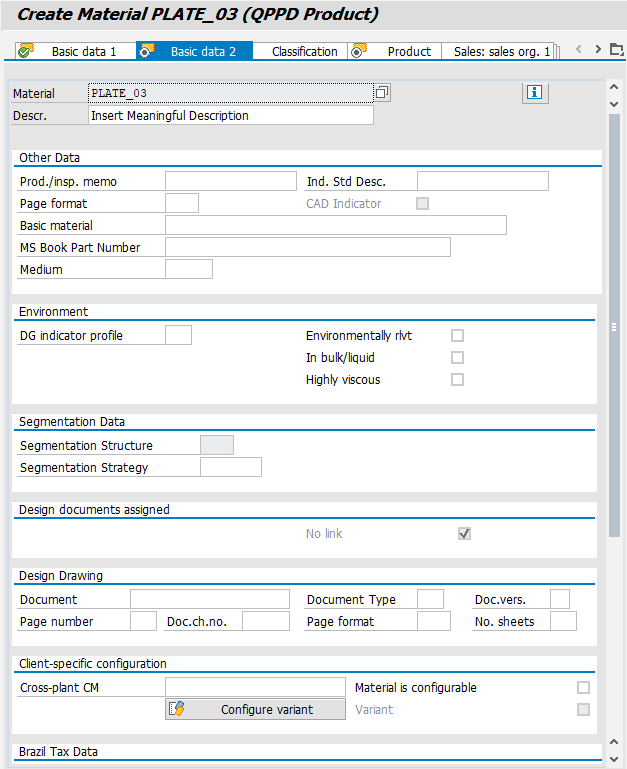Toggle the Highly viscous checkbox
Screen dimensions: 627x769
(x=457, y=380)
